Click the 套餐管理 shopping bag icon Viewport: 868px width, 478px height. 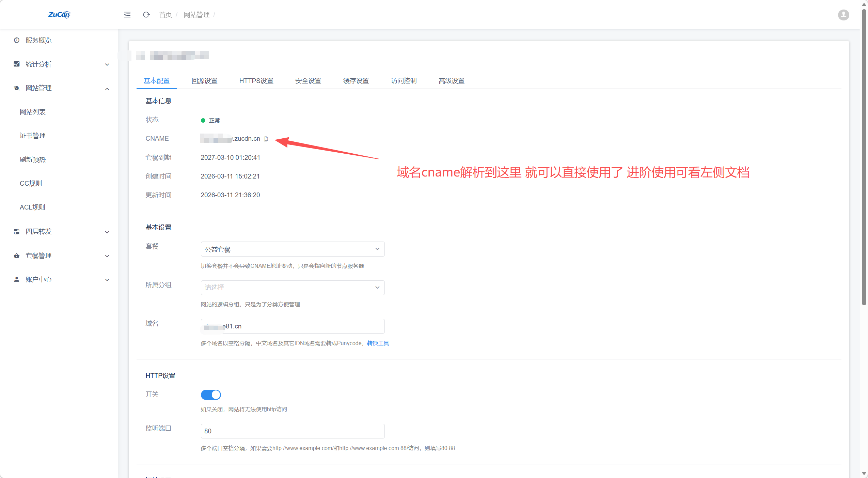(x=16, y=255)
